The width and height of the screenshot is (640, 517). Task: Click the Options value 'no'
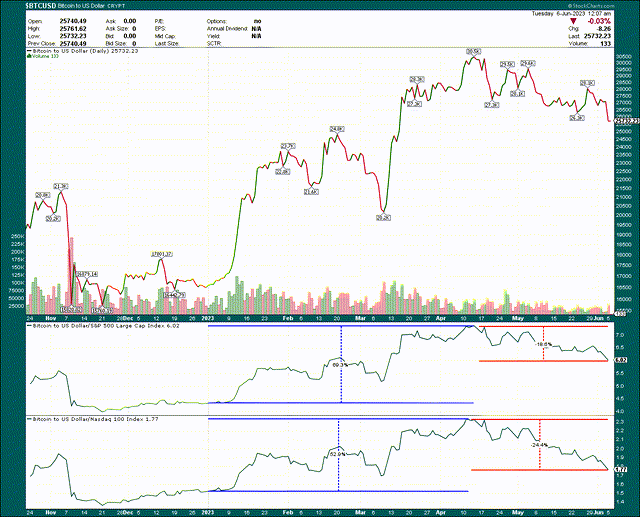pyautogui.click(x=257, y=21)
